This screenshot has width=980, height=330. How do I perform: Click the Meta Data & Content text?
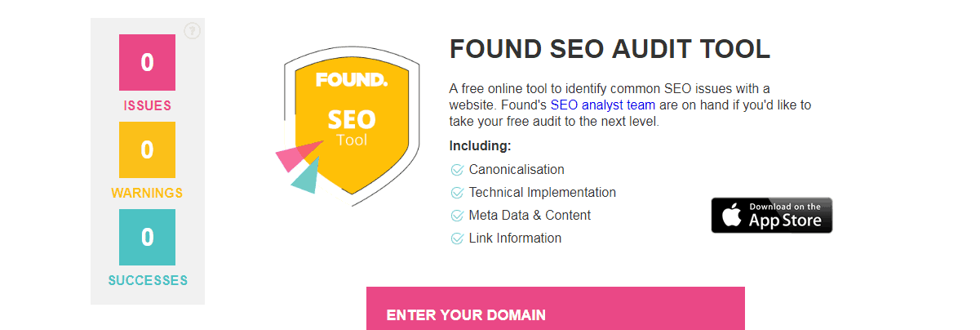[530, 216]
